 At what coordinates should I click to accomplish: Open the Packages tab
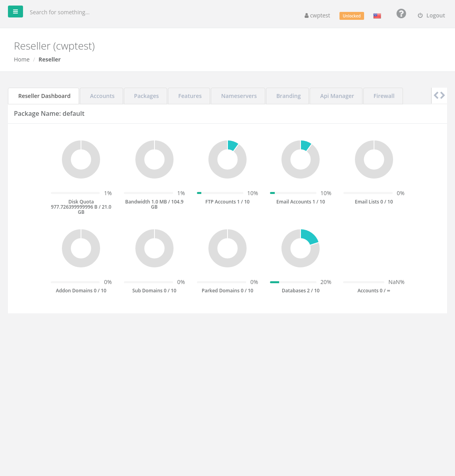pyautogui.click(x=146, y=96)
